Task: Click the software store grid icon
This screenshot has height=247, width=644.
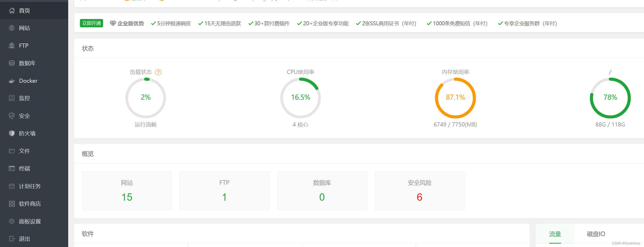Action: pos(12,204)
